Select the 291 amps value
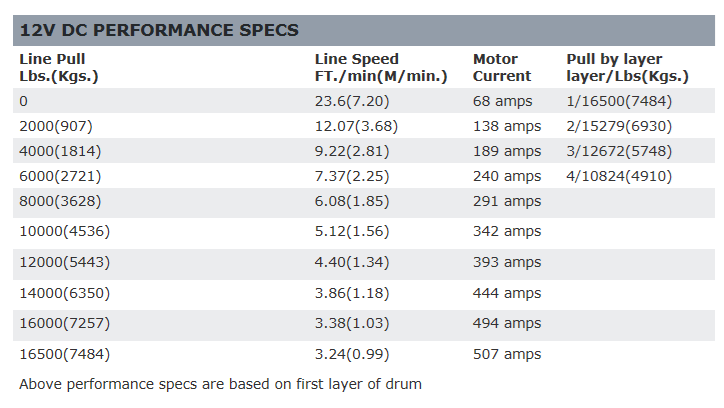724x408 pixels. point(507,201)
